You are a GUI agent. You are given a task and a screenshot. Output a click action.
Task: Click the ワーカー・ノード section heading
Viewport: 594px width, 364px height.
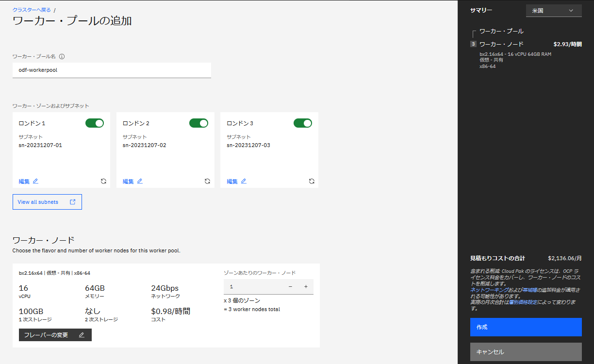(44, 240)
